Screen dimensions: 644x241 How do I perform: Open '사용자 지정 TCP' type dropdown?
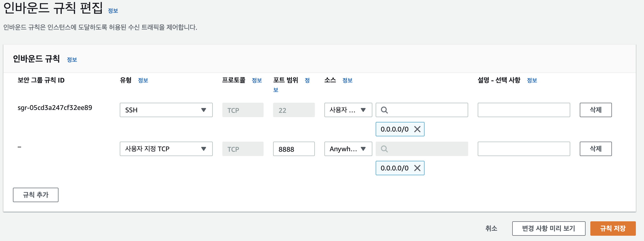166,149
